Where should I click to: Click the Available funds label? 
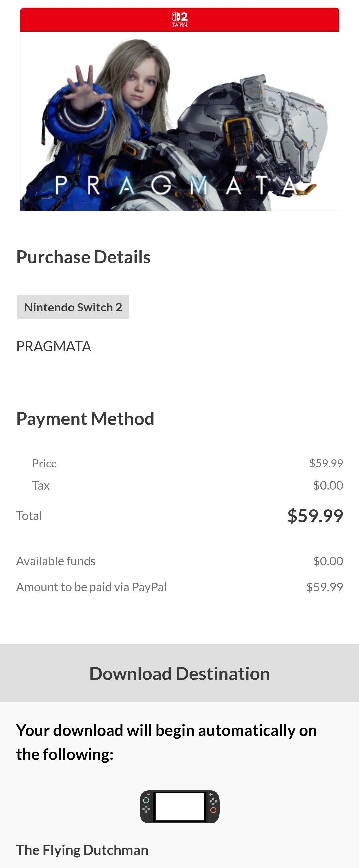[x=56, y=561]
